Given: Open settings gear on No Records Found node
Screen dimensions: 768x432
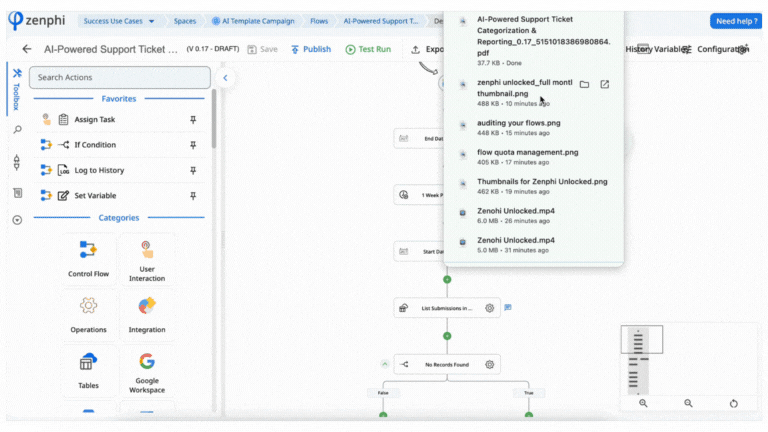Looking at the screenshot, I should (489, 364).
